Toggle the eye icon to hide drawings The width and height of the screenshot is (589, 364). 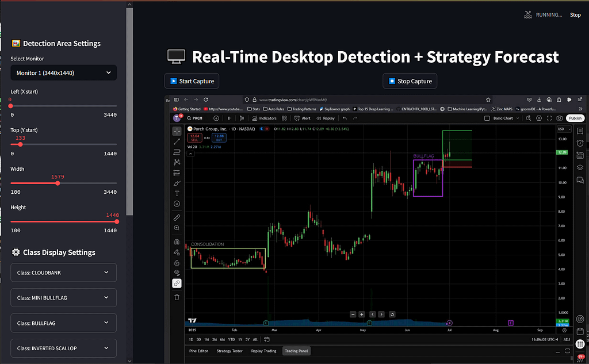point(177,273)
